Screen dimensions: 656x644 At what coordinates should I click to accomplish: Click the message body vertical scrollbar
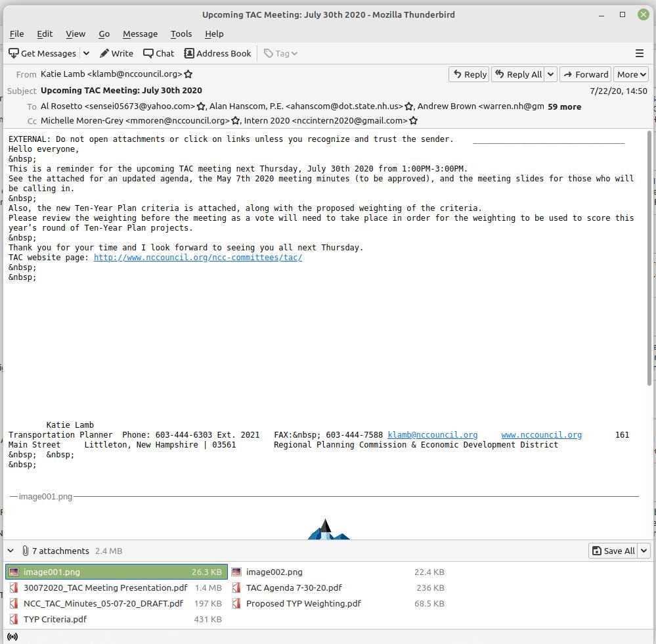[x=650, y=263]
